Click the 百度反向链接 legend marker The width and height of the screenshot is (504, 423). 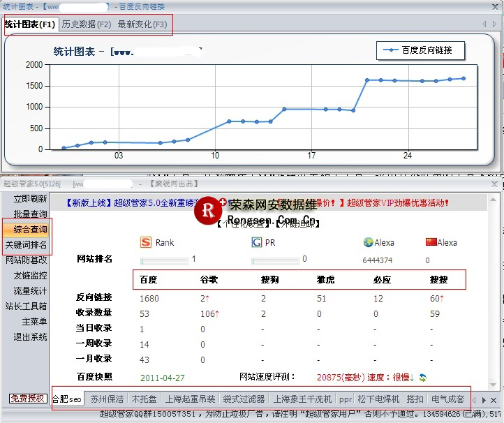tap(392, 50)
